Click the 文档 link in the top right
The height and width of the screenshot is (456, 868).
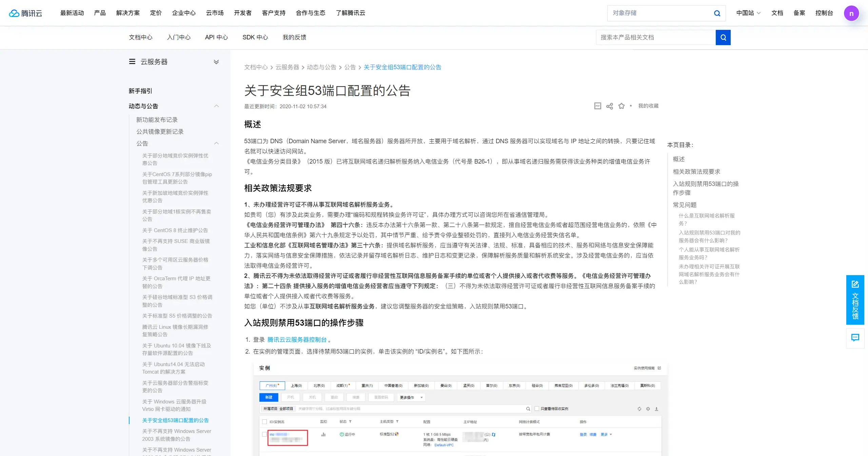click(777, 13)
